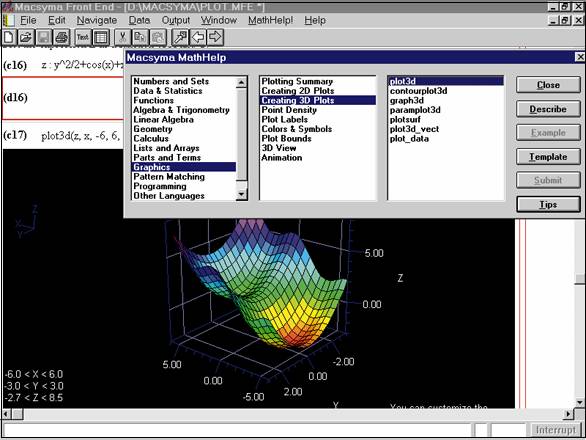
Task: Cut selection with the scissors icon
Action: click(122, 37)
